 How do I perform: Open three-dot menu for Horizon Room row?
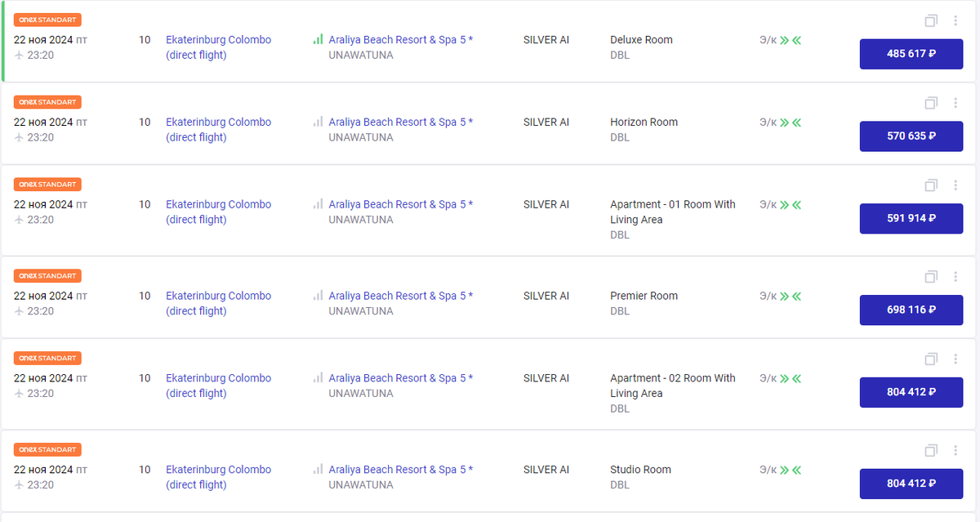[955, 103]
